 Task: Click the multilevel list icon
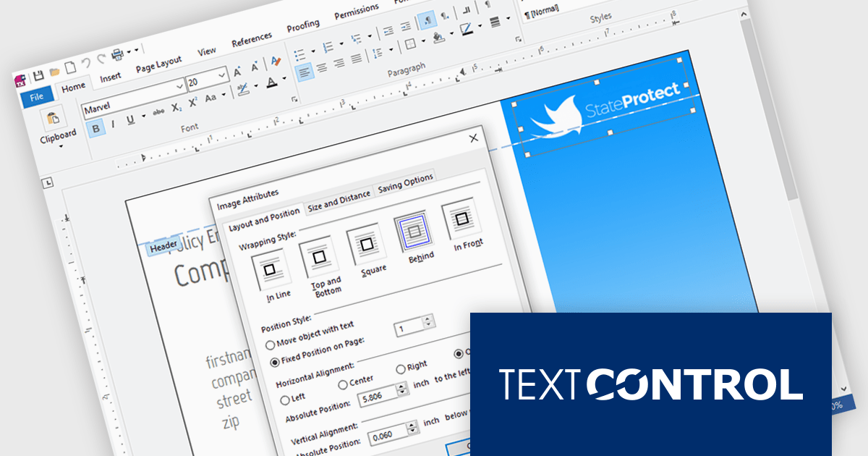356,39
